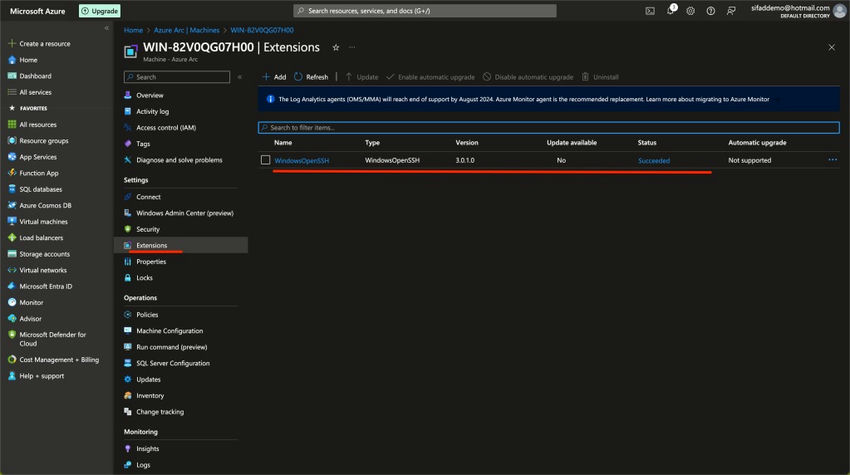Screen dimensions: 850x475
Task: Click the Refresh toolbar button
Action: (310, 77)
